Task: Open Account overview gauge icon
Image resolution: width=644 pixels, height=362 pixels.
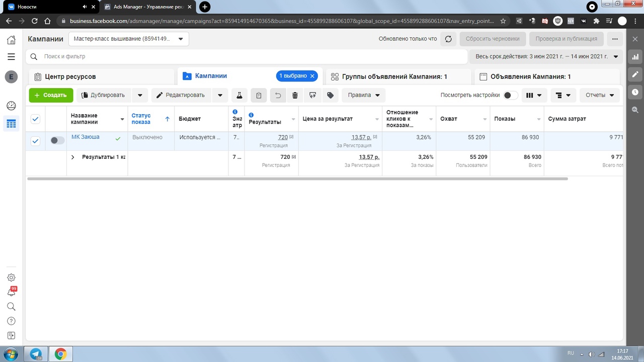Action: [x=11, y=106]
